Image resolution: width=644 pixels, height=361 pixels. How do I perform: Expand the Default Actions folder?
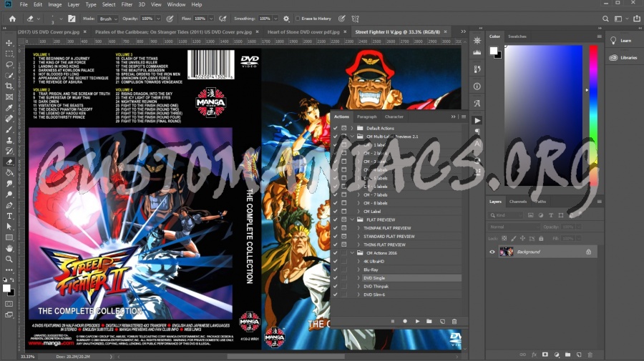click(x=352, y=128)
